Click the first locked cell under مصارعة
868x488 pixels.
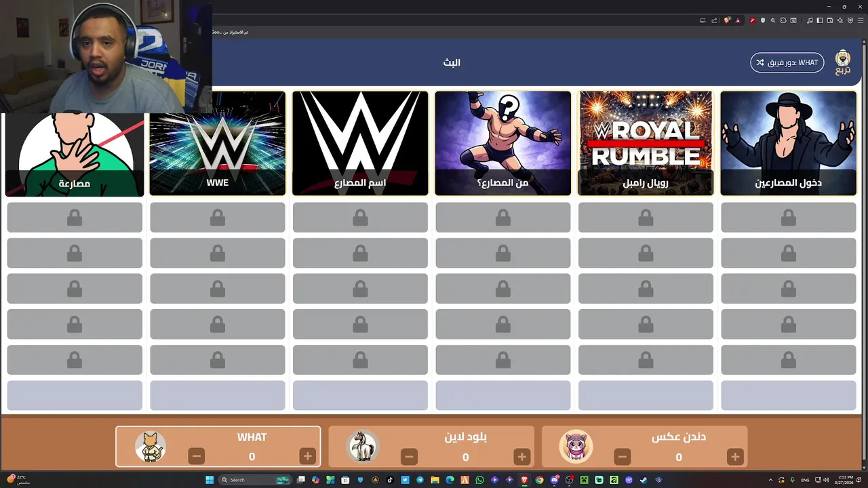75,218
